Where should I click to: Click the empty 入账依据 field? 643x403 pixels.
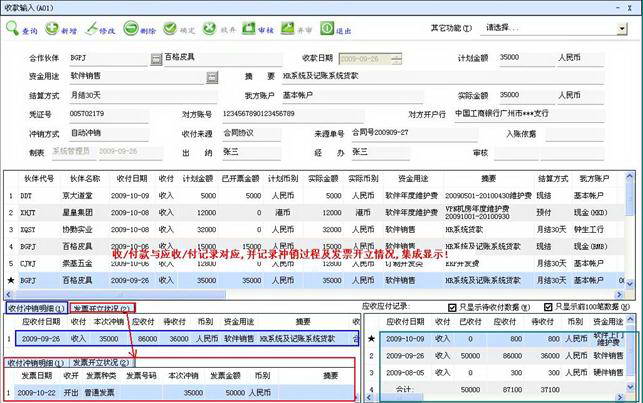574,134
